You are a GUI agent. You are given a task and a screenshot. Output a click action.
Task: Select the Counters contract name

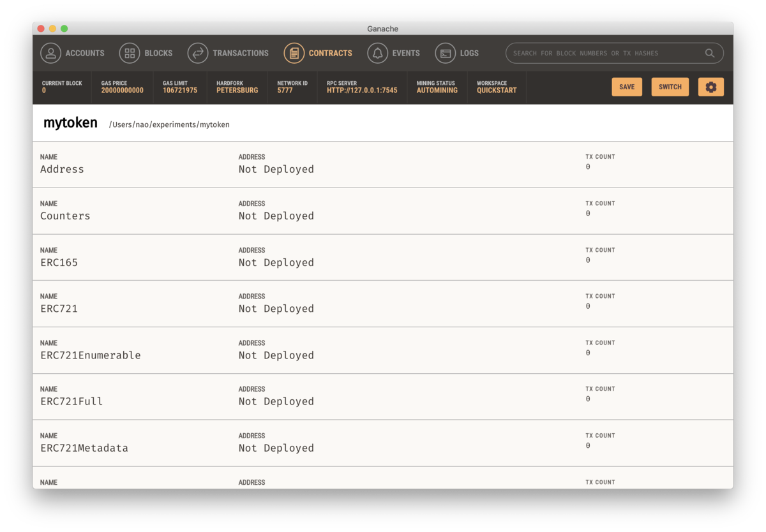tap(65, 216)
